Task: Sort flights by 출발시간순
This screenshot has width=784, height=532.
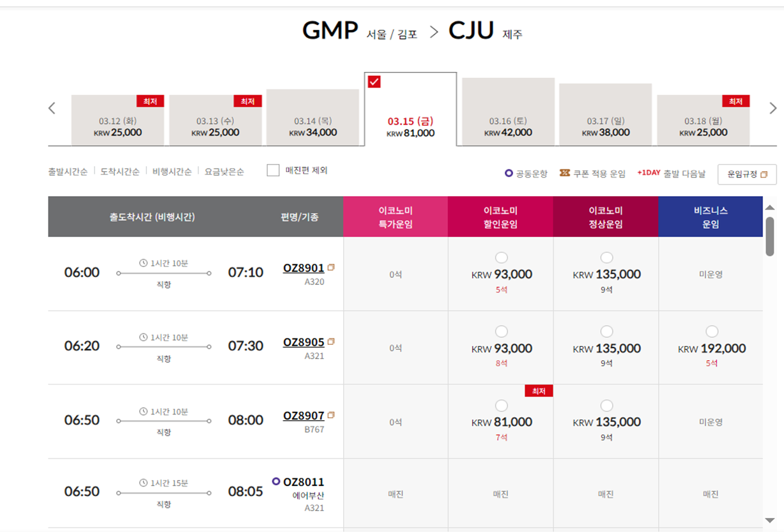Action: pos(68,172)
